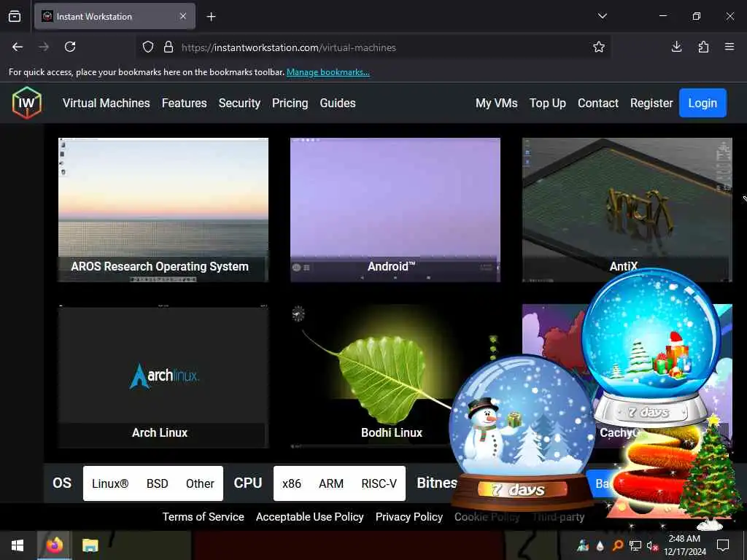The width and height of the screenshot is (747, 560).
Task: Close the Instant Workstation tab
Action: click(183, 16)
